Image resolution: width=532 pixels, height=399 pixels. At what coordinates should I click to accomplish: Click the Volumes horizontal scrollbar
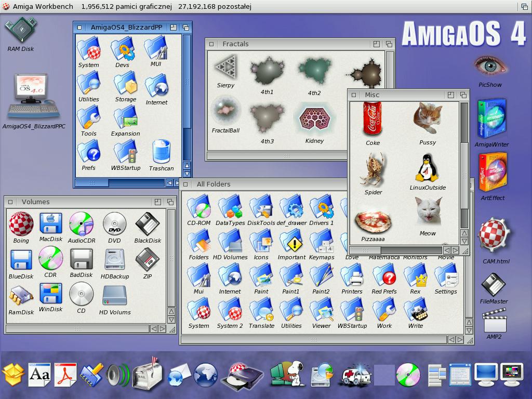click(x=77, y=329)
